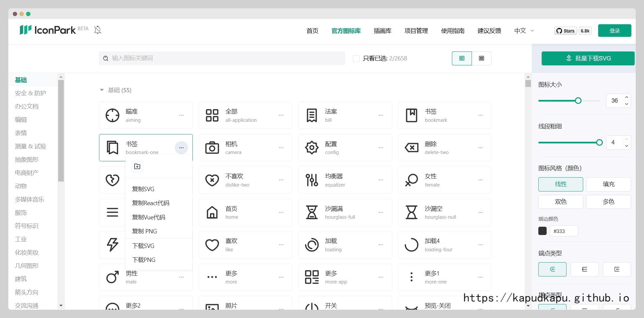The height and width of the screenshot is (318, 644).
Task: Select the 填充 icon style
Action: 608,184
